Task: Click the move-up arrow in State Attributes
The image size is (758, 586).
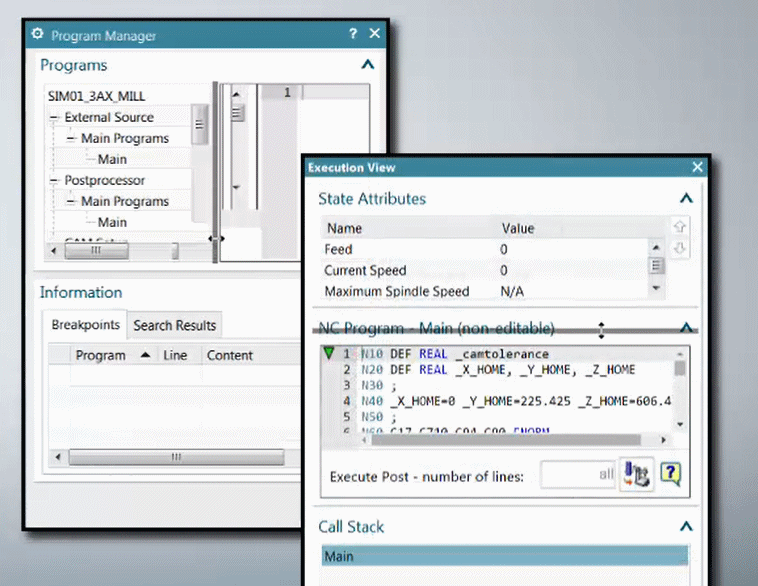Action: [680, 227]
